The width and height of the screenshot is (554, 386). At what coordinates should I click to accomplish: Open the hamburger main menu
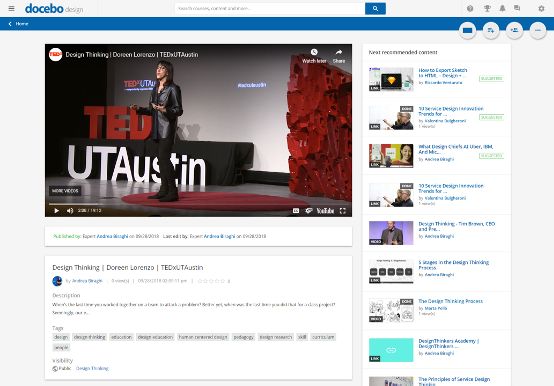[x=11, y=8]
